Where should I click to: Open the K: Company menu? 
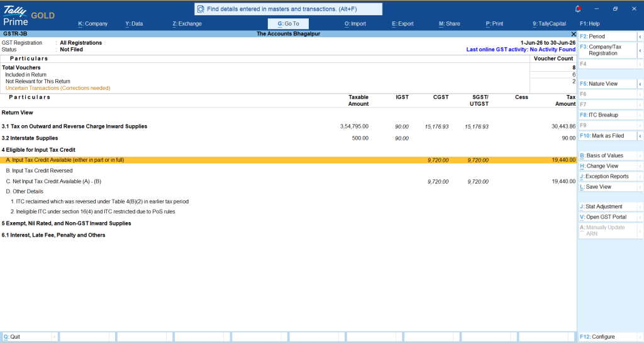(x=93, y=24)
